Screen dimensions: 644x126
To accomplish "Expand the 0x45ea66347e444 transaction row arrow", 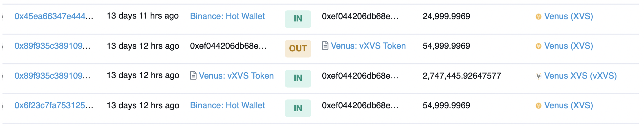I will pos(3,17).
